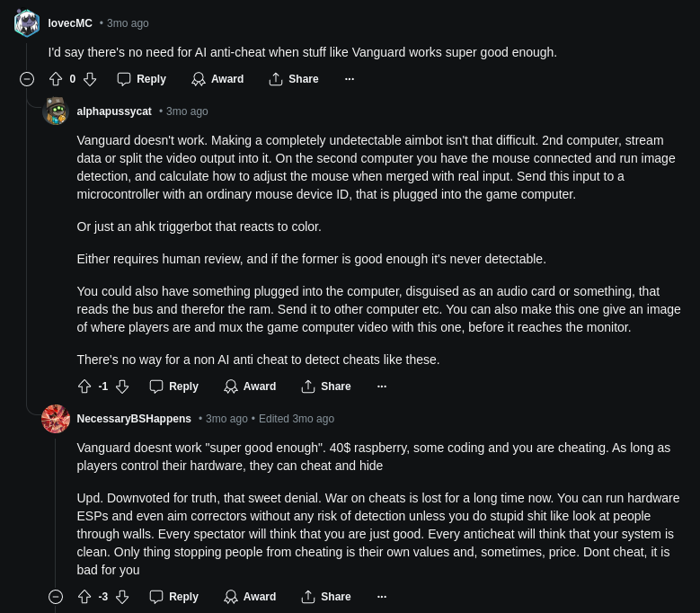Open more options on lovecMC's comment
This screenshot has width=700, height=613.
coord(350,79)
